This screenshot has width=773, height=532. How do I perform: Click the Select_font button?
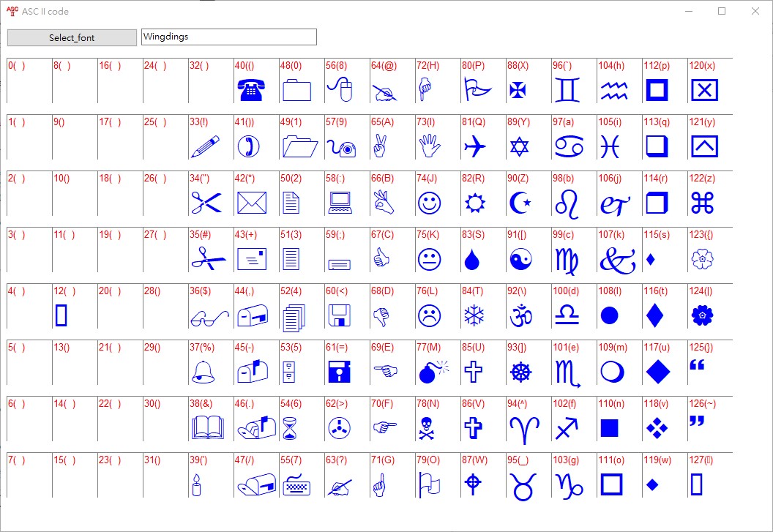72,37
